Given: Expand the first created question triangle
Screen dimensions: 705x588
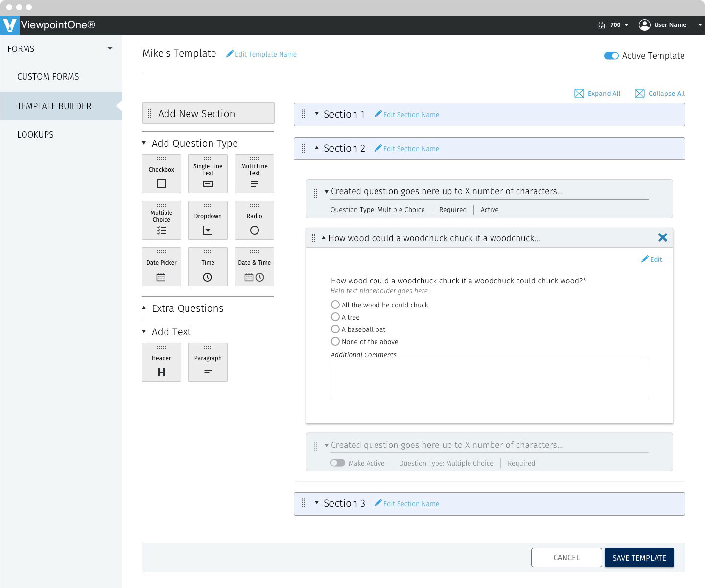Looking at the screenshot, I should point(327,192).
